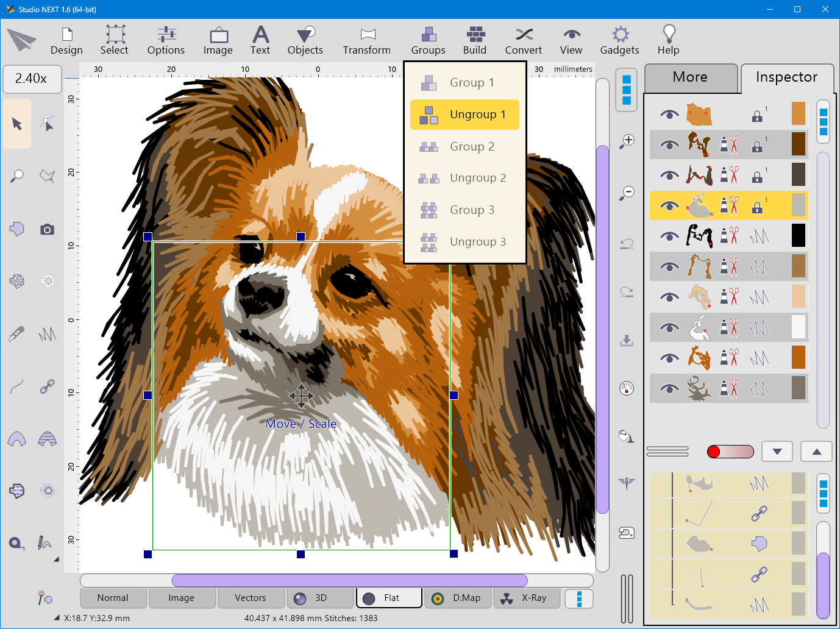The height and width of the screenshot is (629, 840).
Task: Click the Convert scissors icon in top toolbar
Action: pos(523,34)
